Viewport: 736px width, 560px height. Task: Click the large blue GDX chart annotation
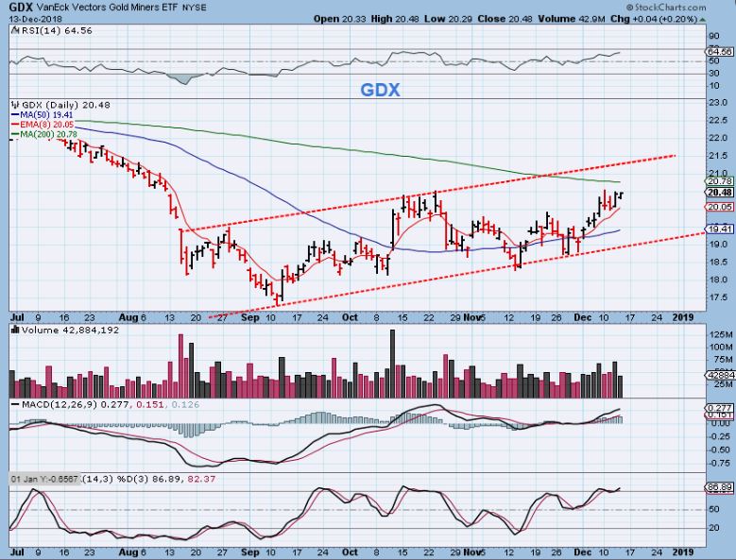point(380,90)
